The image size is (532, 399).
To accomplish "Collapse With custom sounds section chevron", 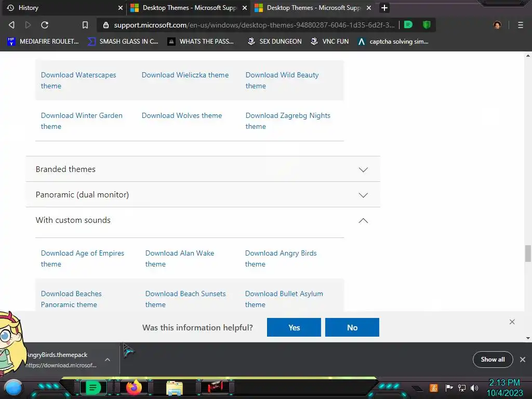I will tap(363, 220).
